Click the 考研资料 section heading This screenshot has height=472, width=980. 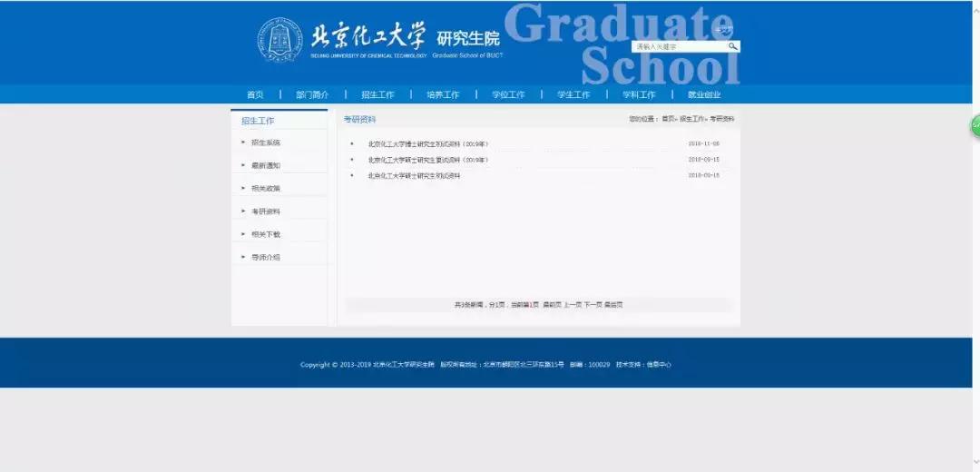tap(360, 120)
